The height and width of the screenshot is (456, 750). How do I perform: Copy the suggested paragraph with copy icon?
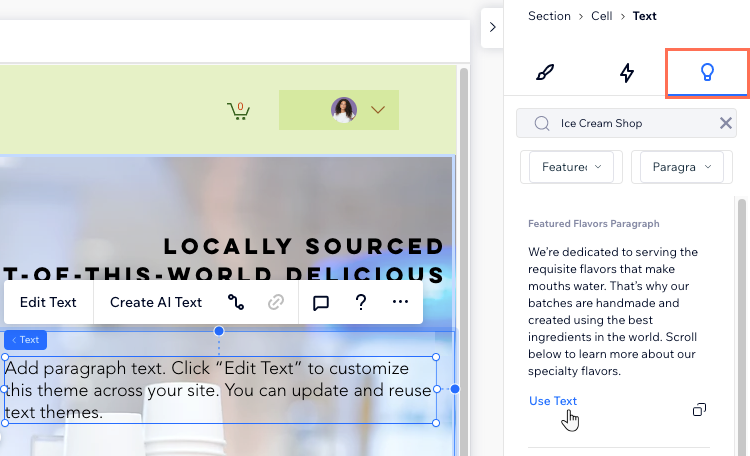[x=699, y=410]
